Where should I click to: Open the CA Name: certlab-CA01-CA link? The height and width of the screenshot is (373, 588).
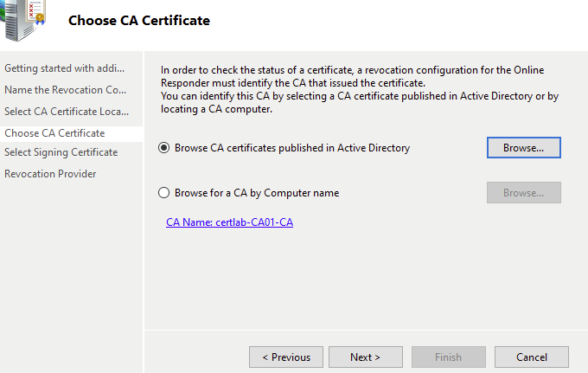point(229,222)
